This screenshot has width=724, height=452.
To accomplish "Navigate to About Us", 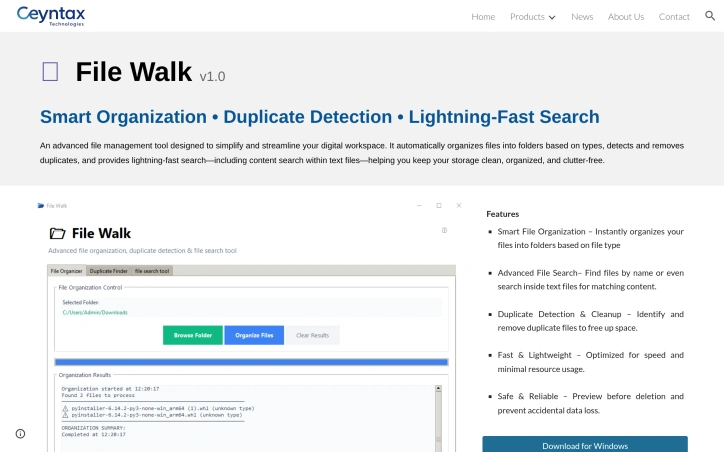I will click(626, 17).
